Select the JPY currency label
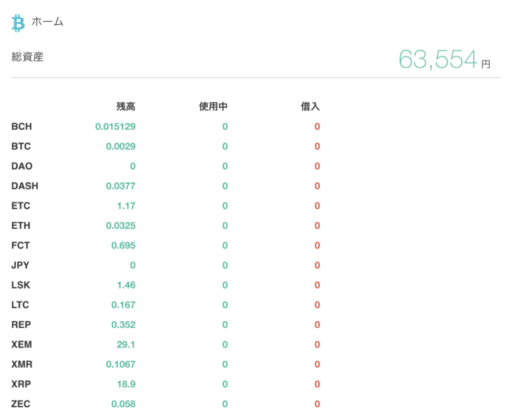Viewport: 514px width, 420px height. point(20,265)
